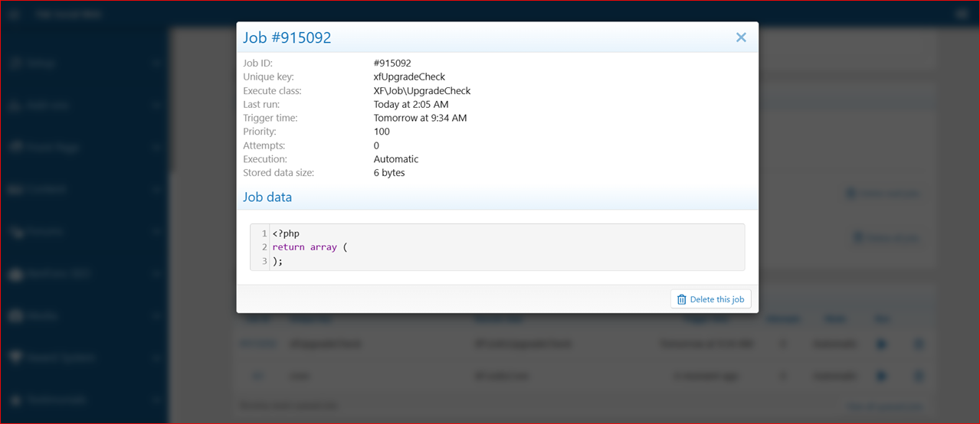Click the Job data section heading
The image size is (980, 424).
(x=267, y=197)
